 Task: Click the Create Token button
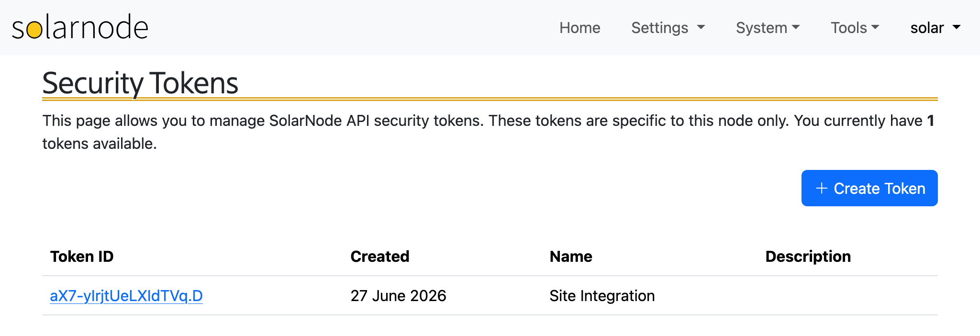coord(869,188)
